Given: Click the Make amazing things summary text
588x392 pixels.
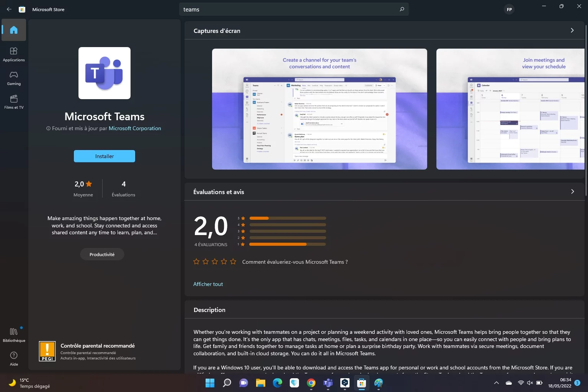Looking at the screenshot, I should tap(105, 225).
